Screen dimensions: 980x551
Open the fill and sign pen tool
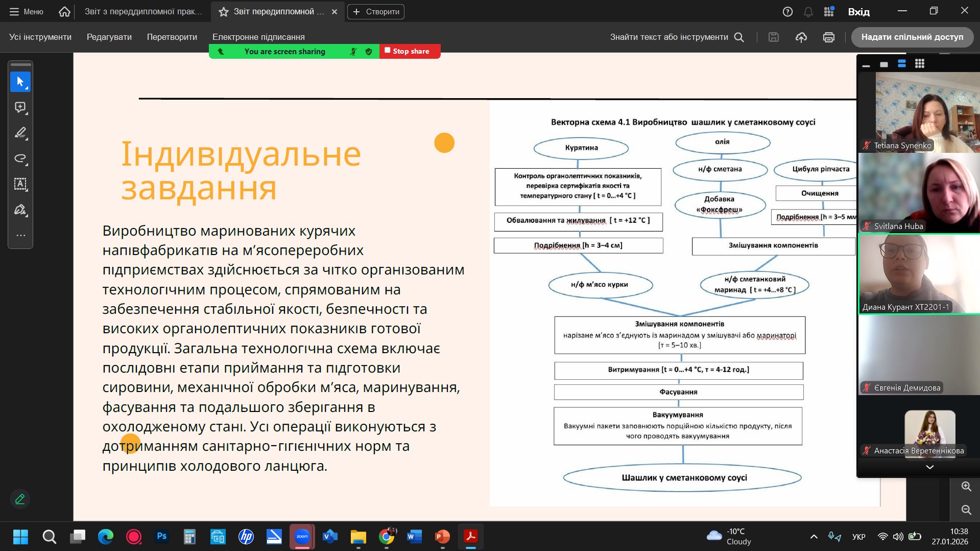(20, 210)
